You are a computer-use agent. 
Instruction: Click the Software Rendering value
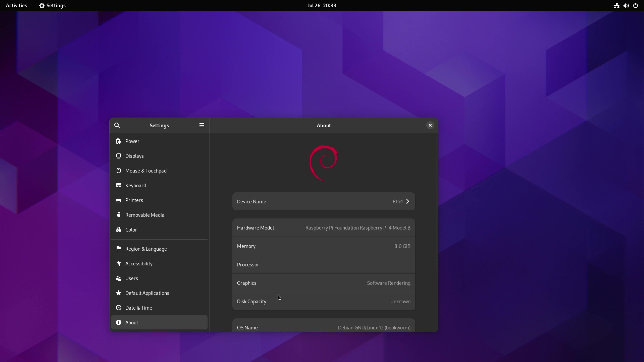[x=389, y=283]
